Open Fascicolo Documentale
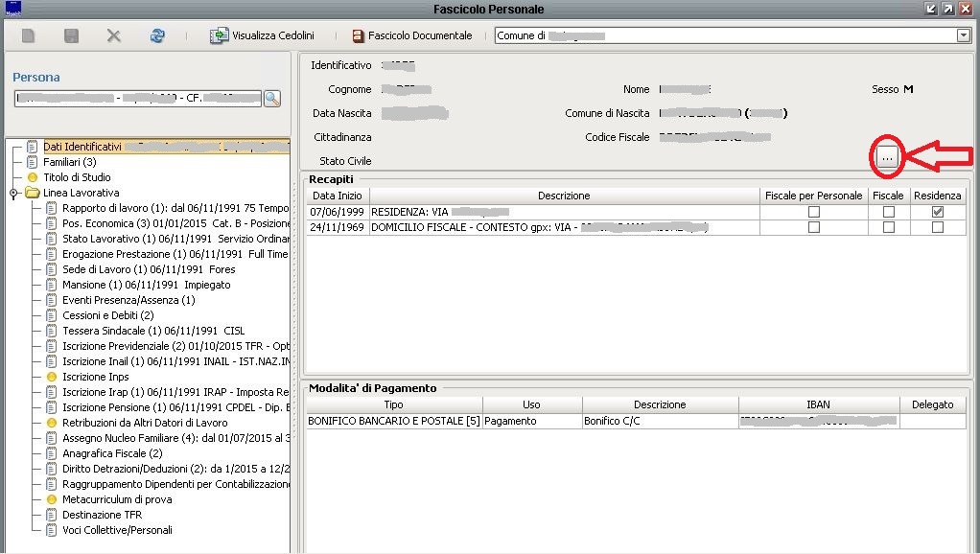980x554 pixels. coord(412,35)
